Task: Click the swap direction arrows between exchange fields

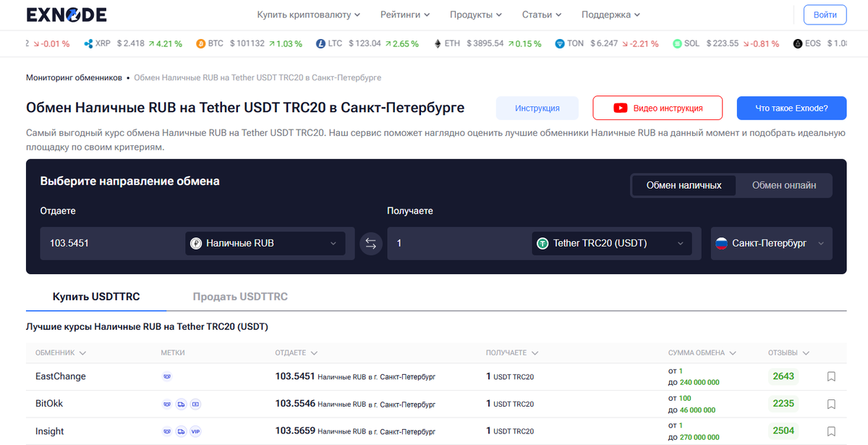Action: tap(371, 243)
